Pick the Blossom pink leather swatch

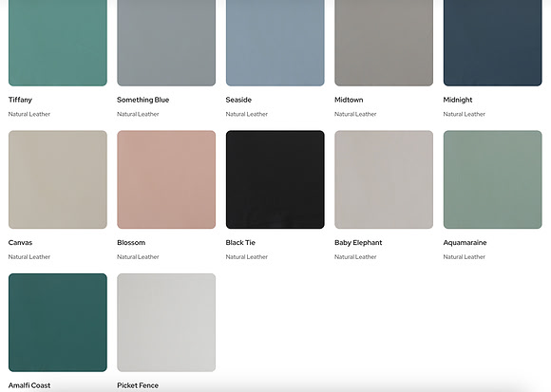[166, 179]
